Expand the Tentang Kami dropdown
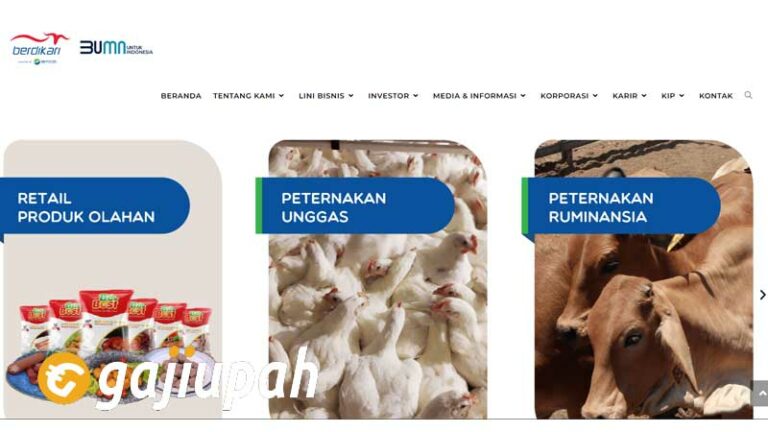This screenshot has width=768, height=432. 248,96
